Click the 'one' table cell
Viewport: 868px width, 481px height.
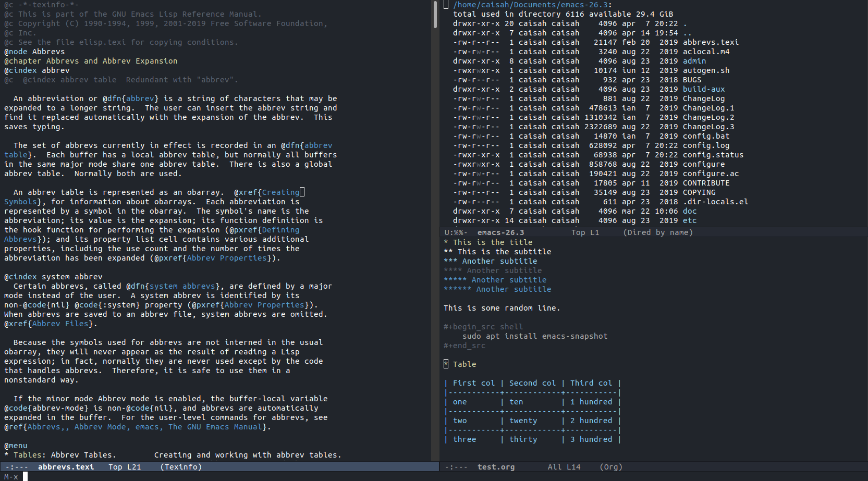460,402
